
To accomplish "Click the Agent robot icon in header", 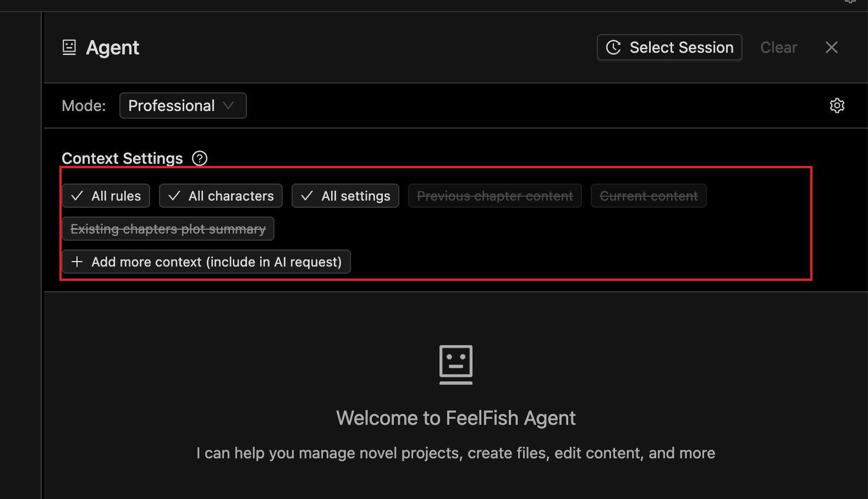I will pos(69,48).
